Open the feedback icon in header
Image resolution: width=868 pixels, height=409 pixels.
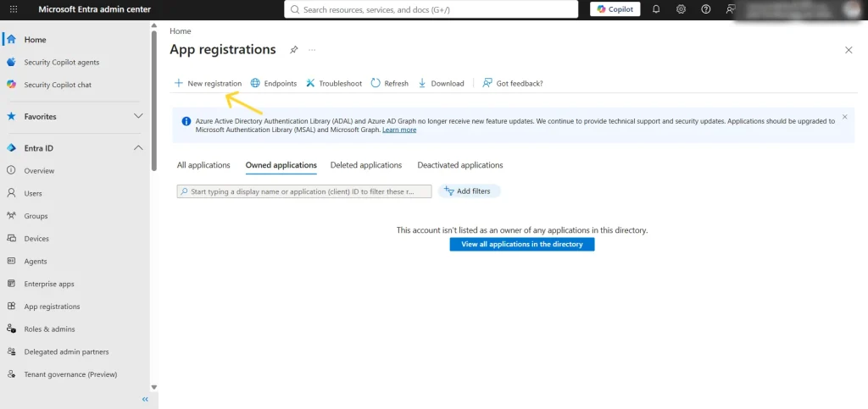tap(731, 9)
